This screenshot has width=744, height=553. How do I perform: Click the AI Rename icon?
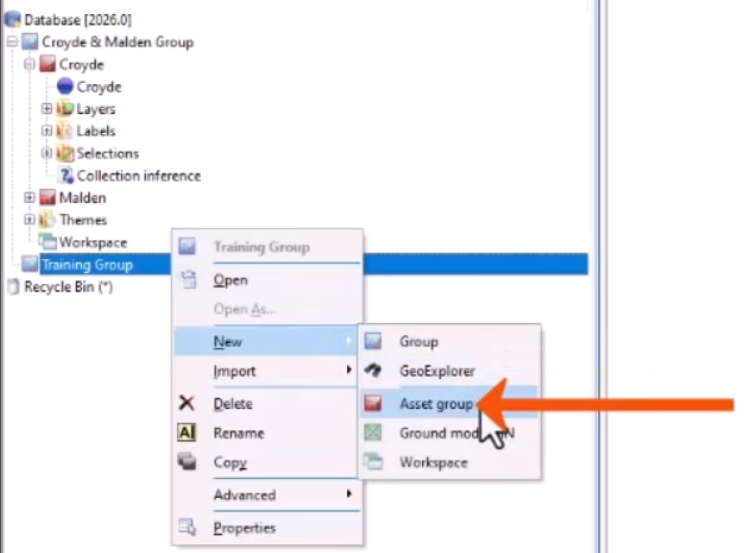click(186, 432)
